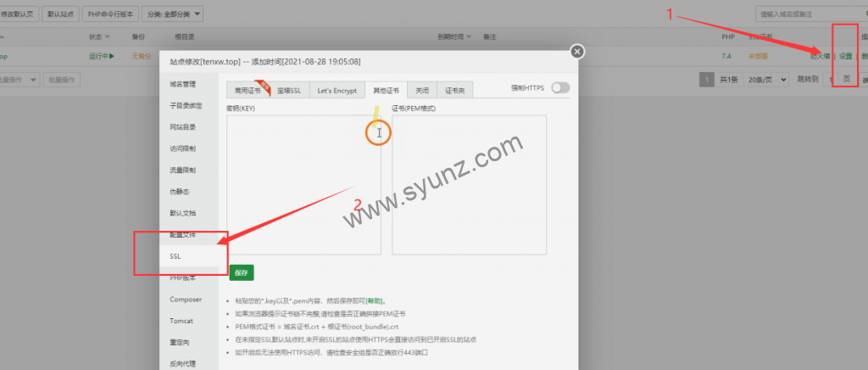
Task: Open the 批量操作 dropdown selector
Action: (x=19, y=80)
